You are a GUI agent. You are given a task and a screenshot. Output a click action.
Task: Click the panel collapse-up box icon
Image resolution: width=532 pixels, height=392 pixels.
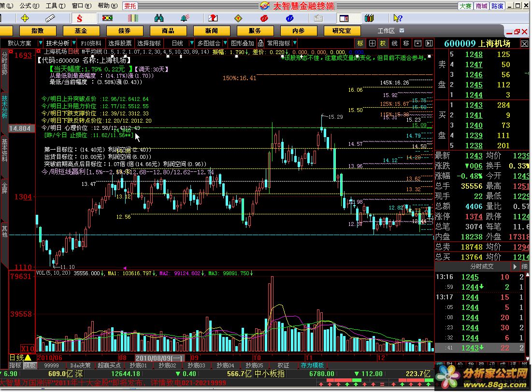pos(418,43)
